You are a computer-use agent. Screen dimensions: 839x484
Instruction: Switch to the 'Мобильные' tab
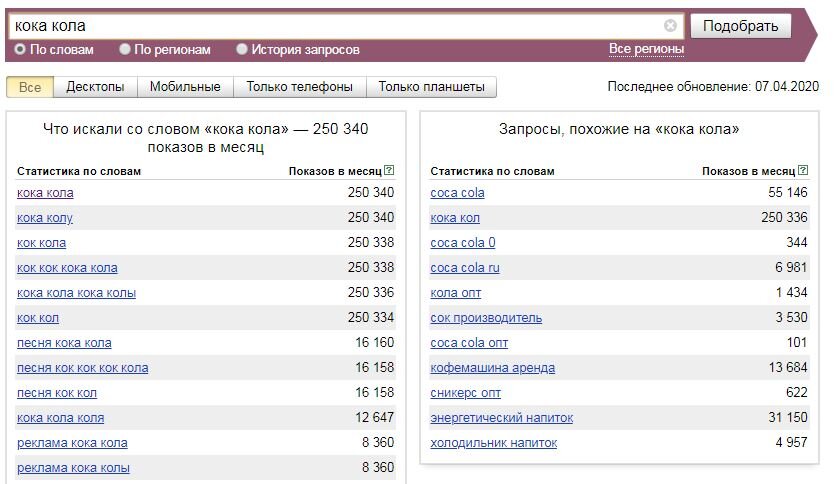coord(185,87)
